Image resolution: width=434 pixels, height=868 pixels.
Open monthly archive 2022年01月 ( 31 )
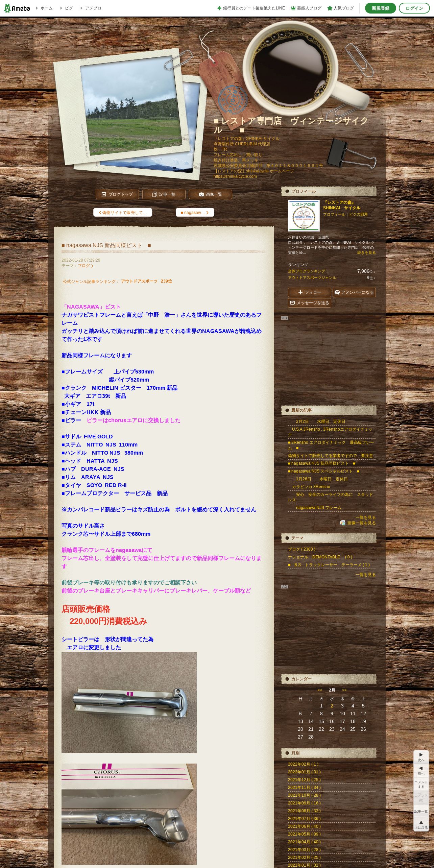[304, 772]
